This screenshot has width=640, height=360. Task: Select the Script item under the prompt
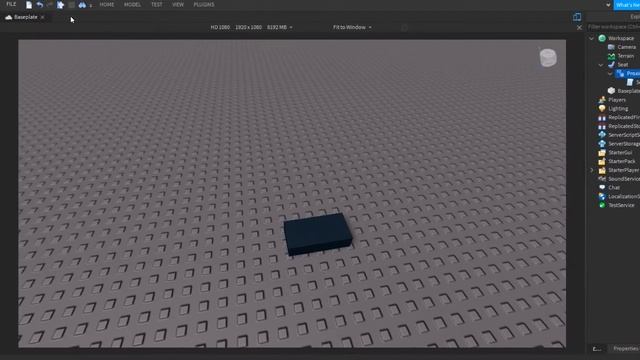point(633,82)
